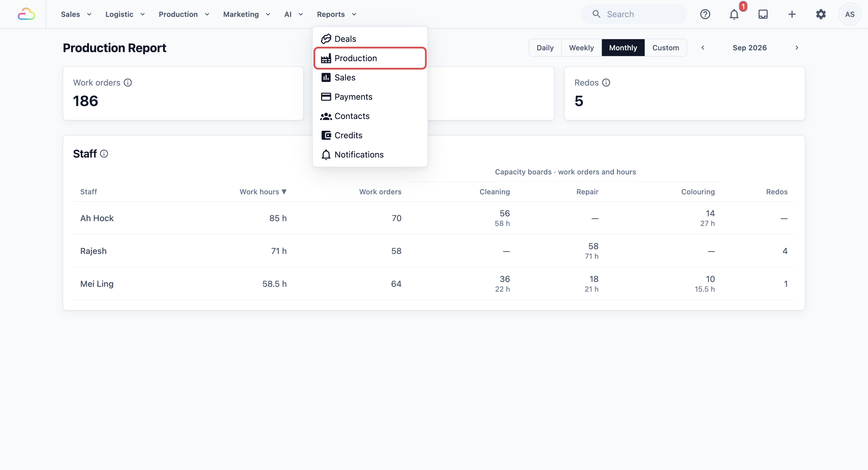Image resolution: width=868 pixels, height=470 pixels.
Task: Go to next month after Sep 2026
Action: (797, 48)
